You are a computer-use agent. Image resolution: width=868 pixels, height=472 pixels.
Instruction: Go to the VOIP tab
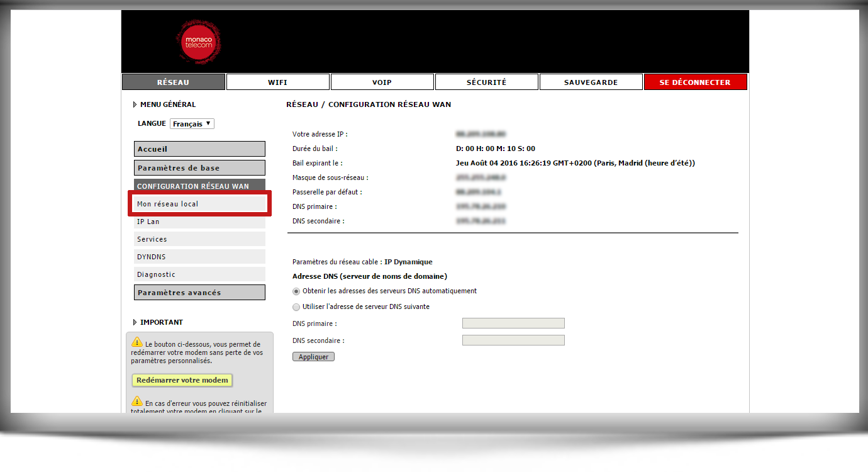pyautogui.click(x=382, y=82)
